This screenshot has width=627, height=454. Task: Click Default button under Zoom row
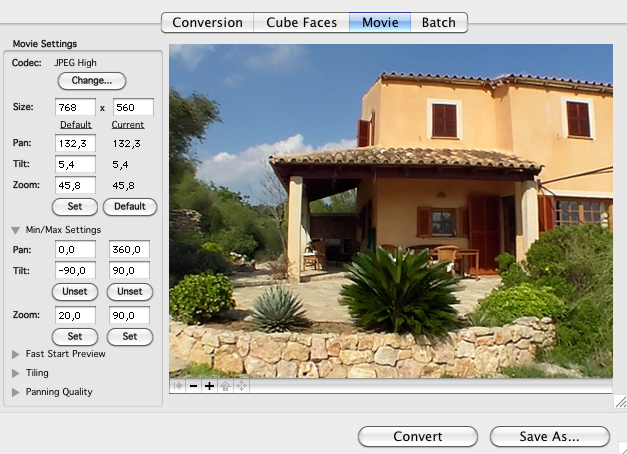130,207
